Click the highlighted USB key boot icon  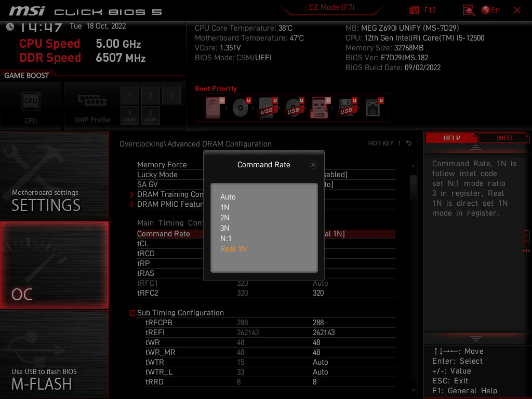pyautogui.click(x=320, y=108)
